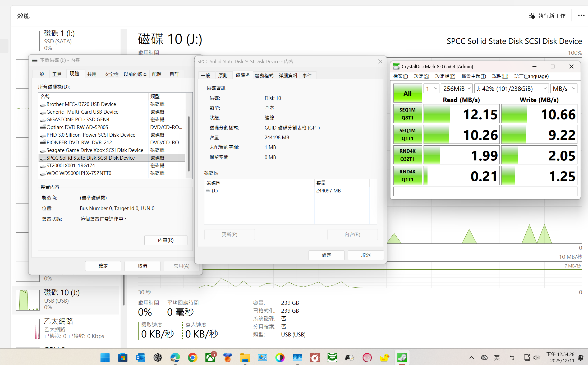
Task: Run the SEQ1M Q8T1 test
Action: tap(407, 114)
